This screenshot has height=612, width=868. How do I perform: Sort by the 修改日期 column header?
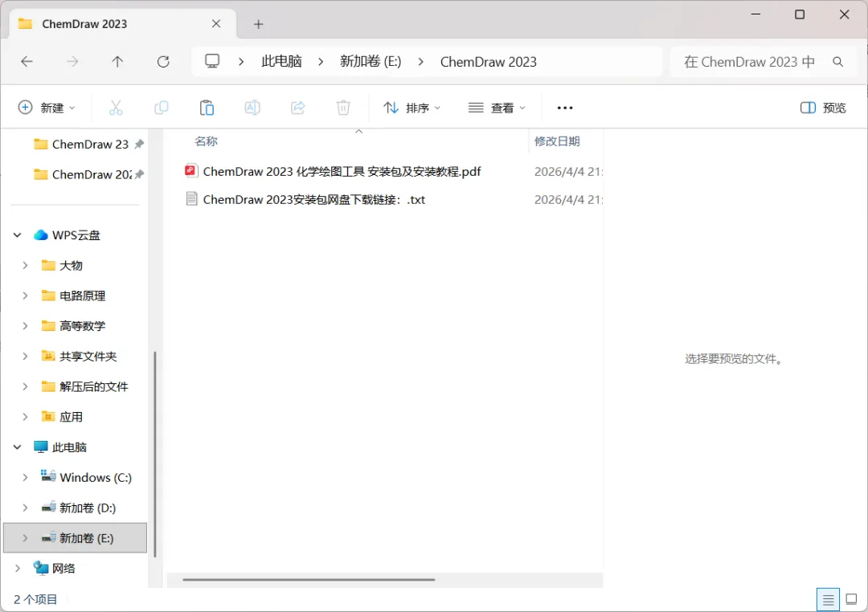click(557, 141)
